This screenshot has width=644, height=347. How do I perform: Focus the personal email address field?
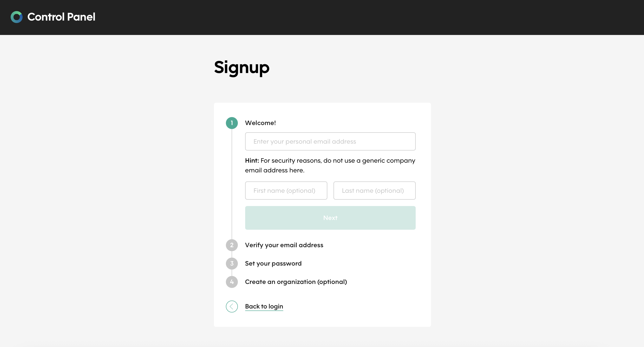point(330,141)
